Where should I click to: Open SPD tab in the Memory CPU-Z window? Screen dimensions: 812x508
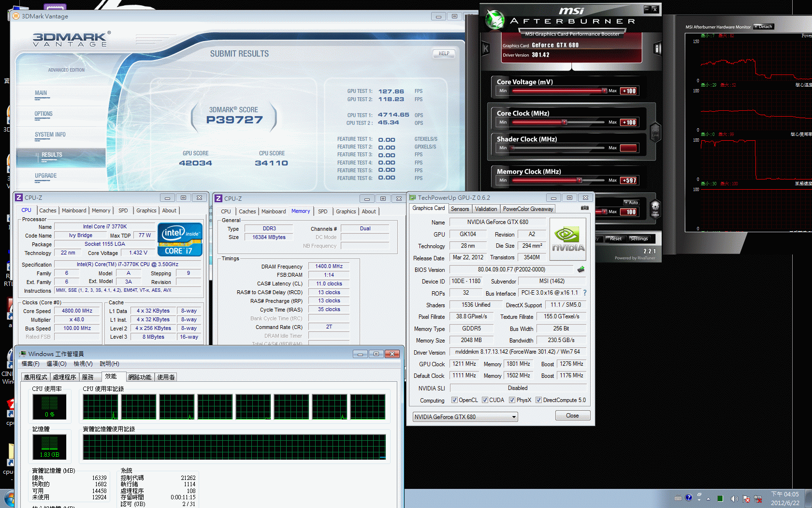(x=322, y=211)
